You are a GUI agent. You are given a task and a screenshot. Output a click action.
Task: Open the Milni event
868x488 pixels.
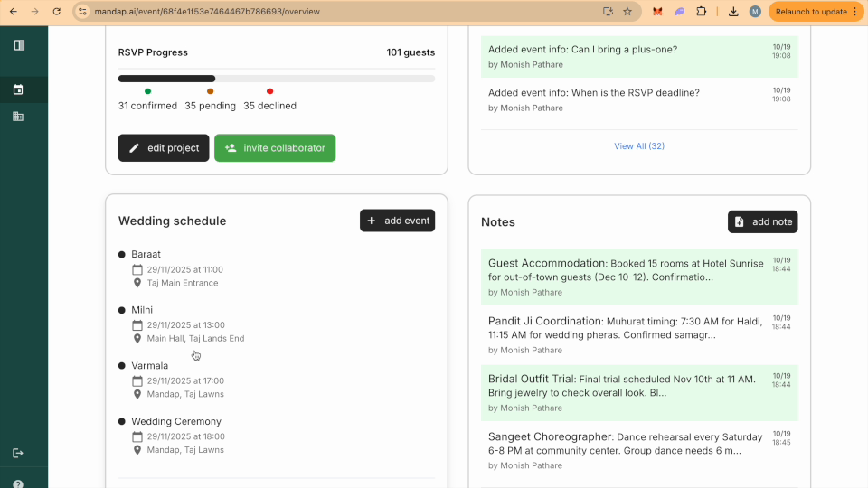point(142,310)
